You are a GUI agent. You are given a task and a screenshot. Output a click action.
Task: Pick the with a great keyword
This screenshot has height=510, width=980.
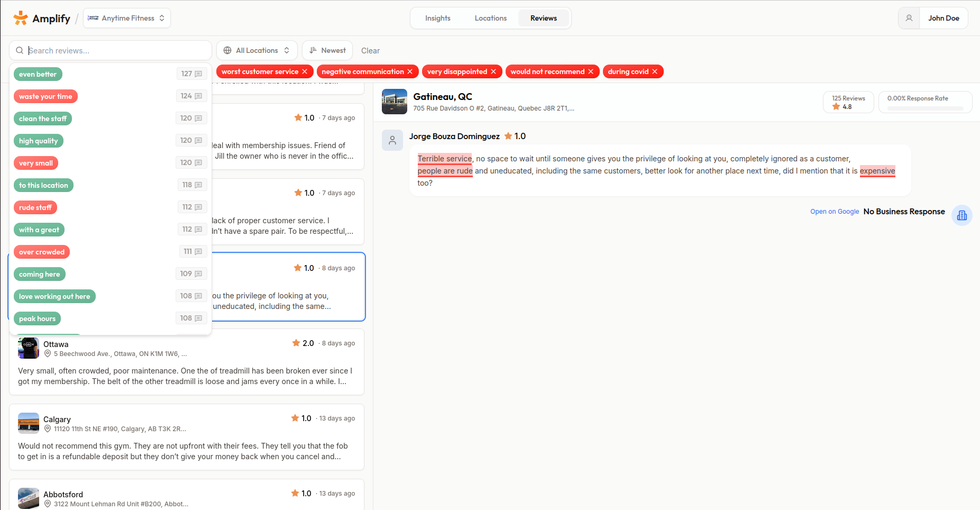pos(39,230)
